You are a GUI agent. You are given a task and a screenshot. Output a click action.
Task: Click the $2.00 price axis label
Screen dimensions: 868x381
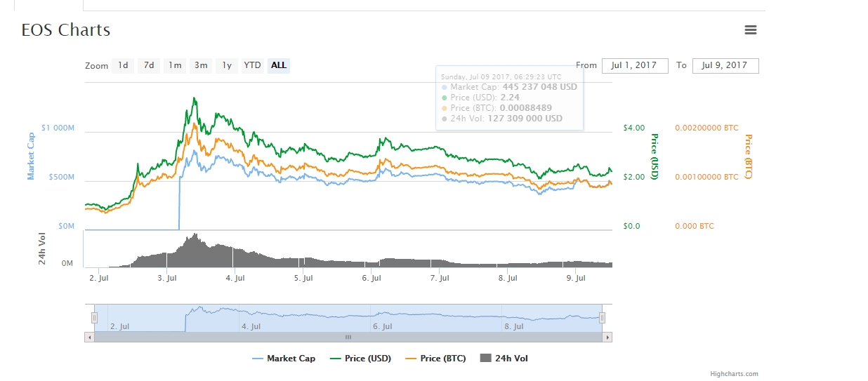pyautogui.click(x=633, y=178)
